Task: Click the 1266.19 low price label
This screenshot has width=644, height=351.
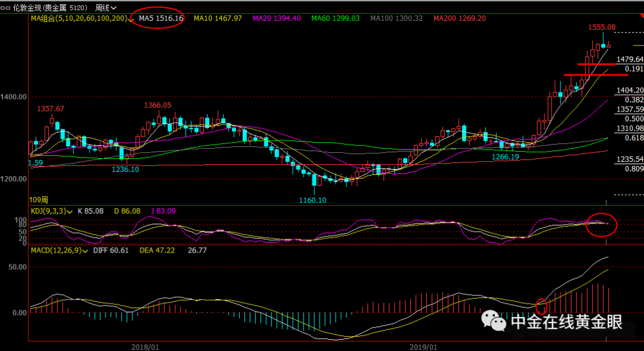Action: point(506,156)
